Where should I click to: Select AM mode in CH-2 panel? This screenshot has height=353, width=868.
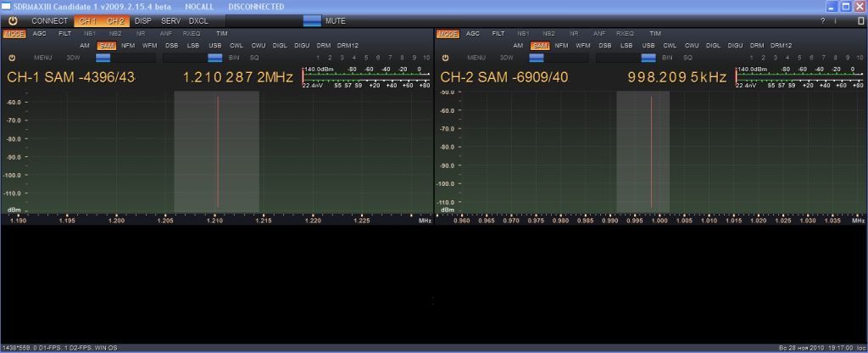(x=519, y=45)
